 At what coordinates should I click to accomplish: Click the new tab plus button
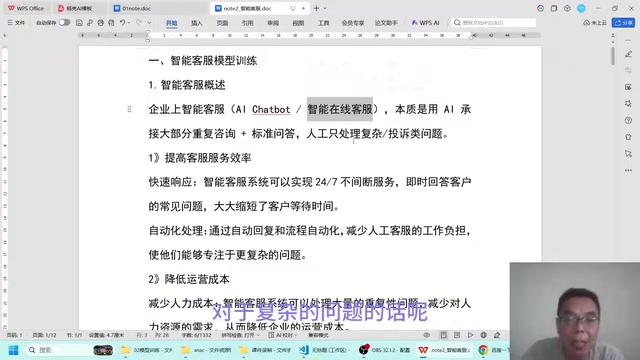pyautogui.click(x=316, y=8)
